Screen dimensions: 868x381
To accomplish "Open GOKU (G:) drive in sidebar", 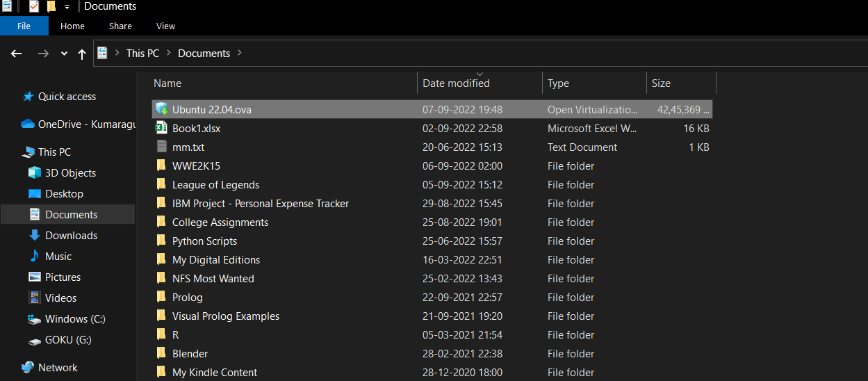I will pyautogui.click(x=68, y=339).
